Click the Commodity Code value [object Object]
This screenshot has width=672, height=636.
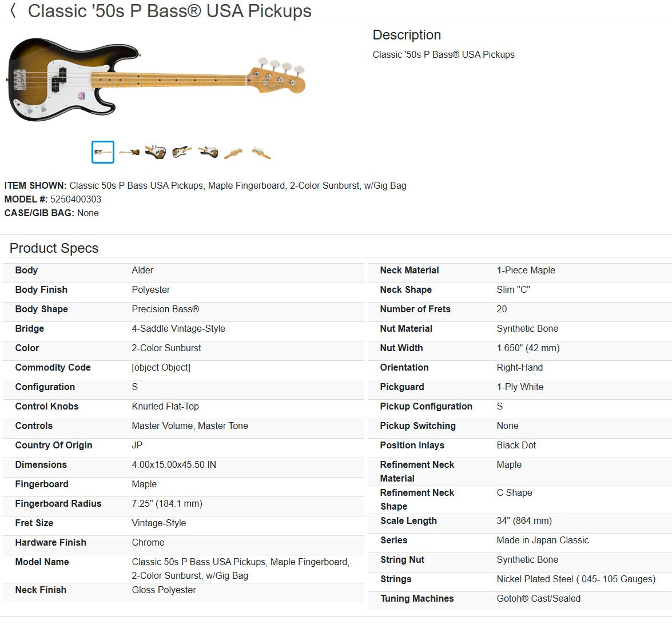[161, 367]
